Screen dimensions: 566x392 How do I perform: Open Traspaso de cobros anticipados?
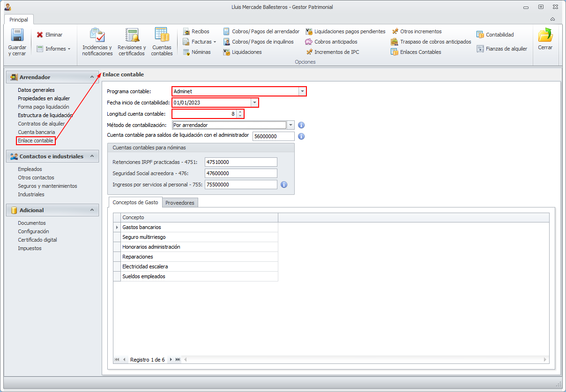[x=432, y=42]
